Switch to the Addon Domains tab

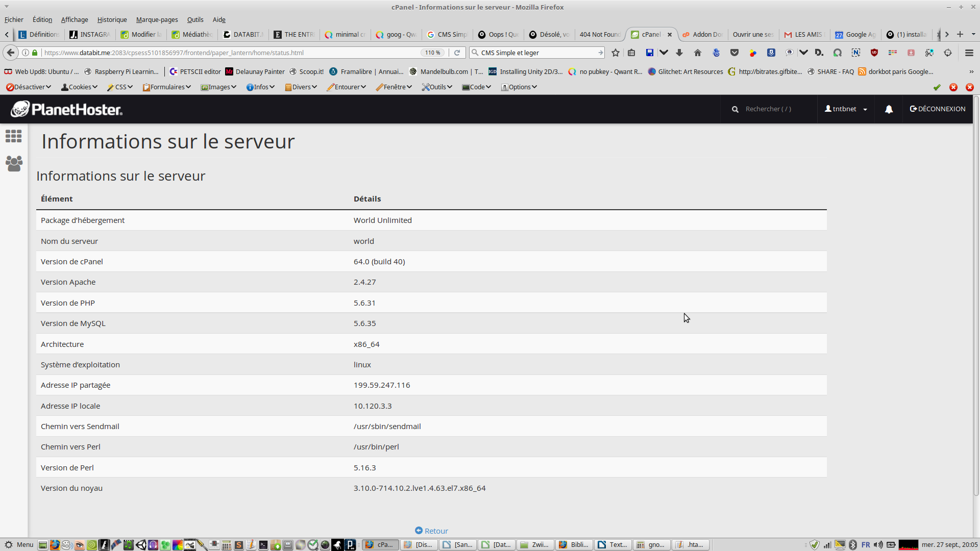tap(703, 35)
